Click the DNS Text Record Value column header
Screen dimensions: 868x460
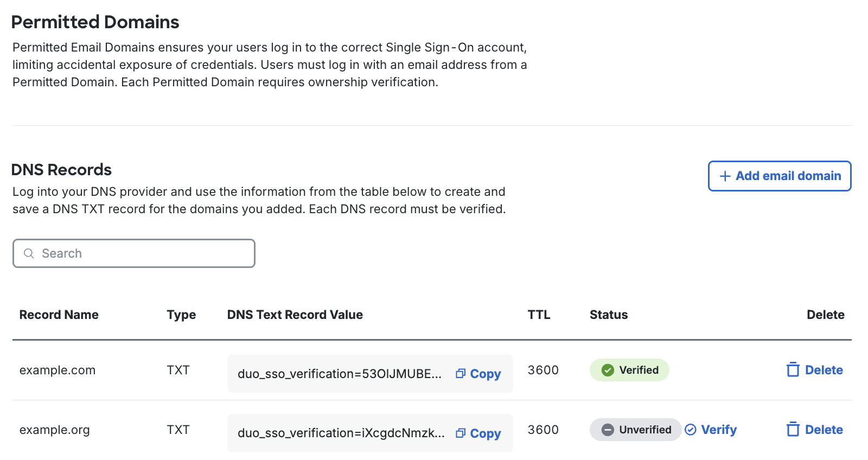[x=295, y=315]
